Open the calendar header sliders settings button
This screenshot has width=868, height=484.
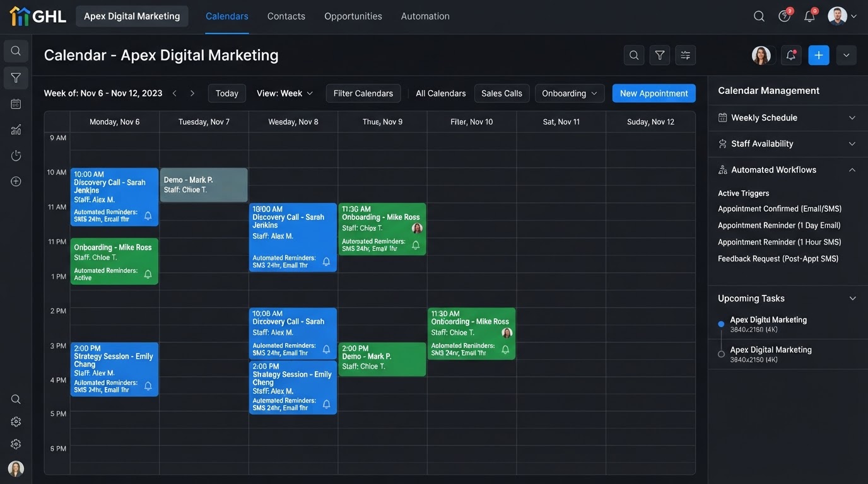(x=686, y=55)
